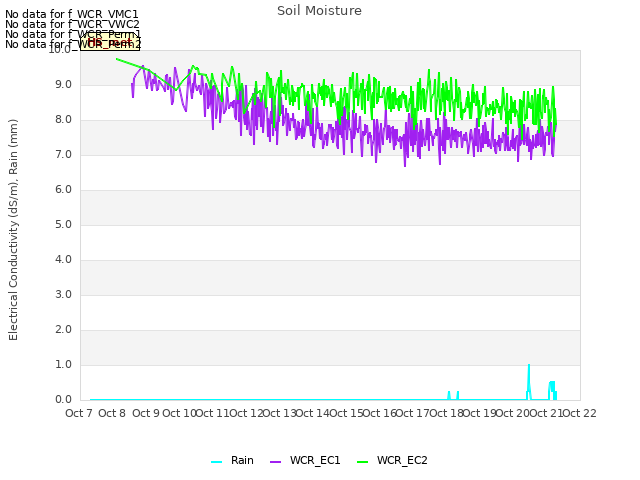
Task: Click the Oct 9 x-axis label
Action: click(146, 413)
